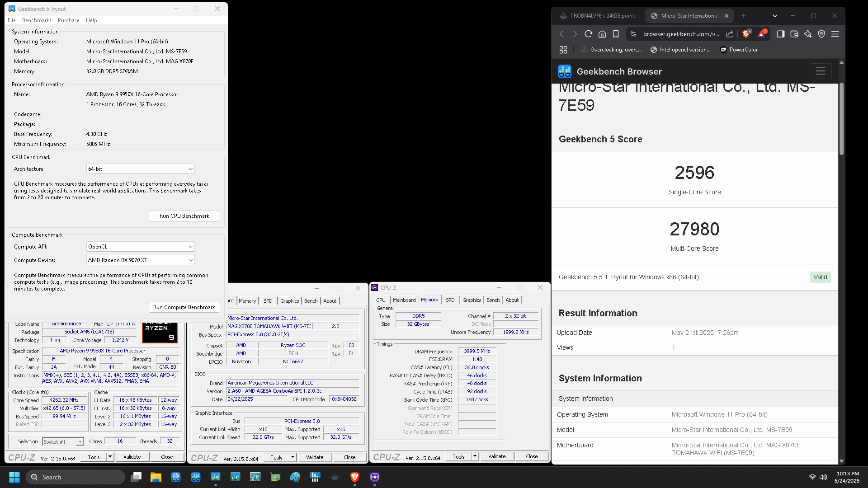Click the browser address bar URL
The width and height of the screenshot is (868, 488).
click(x=681, y=34)
